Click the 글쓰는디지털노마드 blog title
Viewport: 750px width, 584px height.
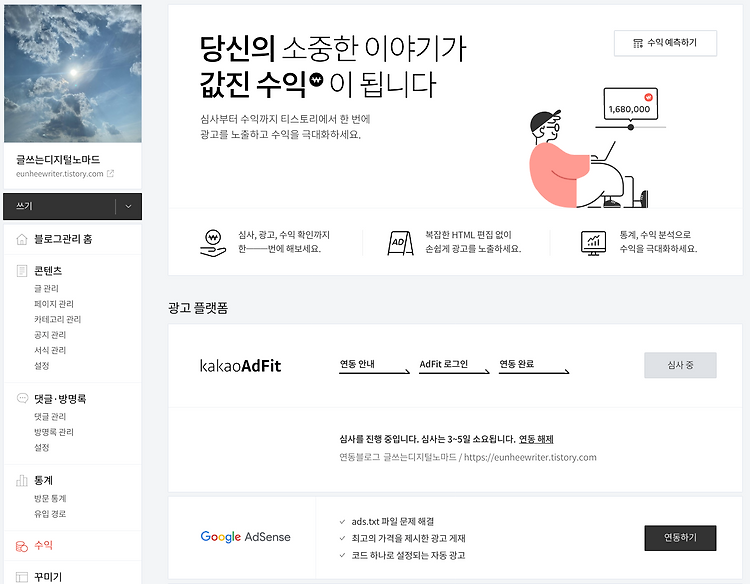pyautogui.click(x=58, y=159)
